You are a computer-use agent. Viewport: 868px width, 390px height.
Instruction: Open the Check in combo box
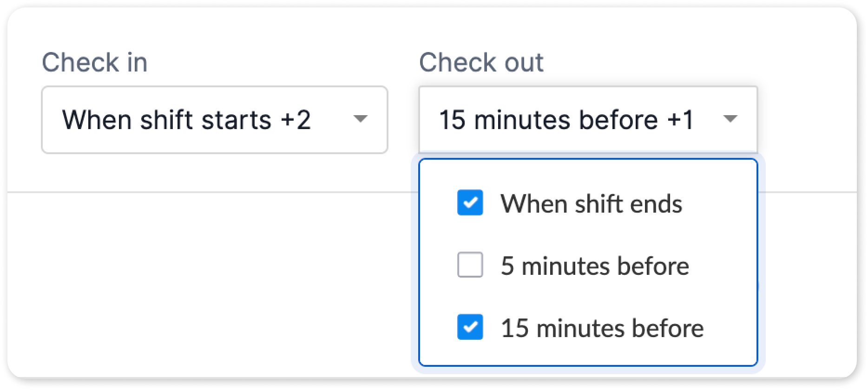coord(214,120)
